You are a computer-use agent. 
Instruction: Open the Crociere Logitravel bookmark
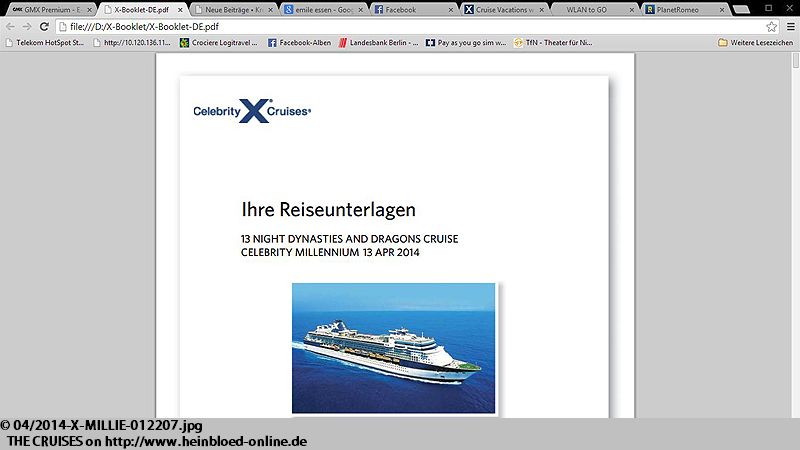219,43
